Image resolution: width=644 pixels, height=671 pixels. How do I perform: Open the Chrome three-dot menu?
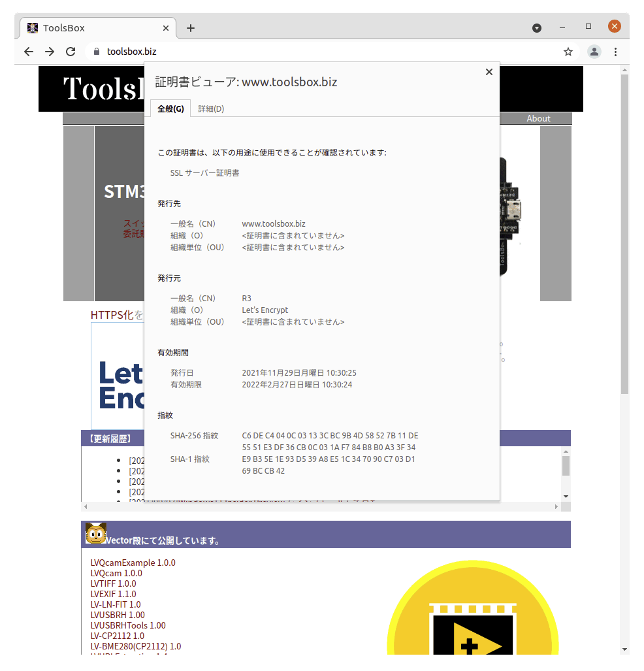tap(615, 52)
